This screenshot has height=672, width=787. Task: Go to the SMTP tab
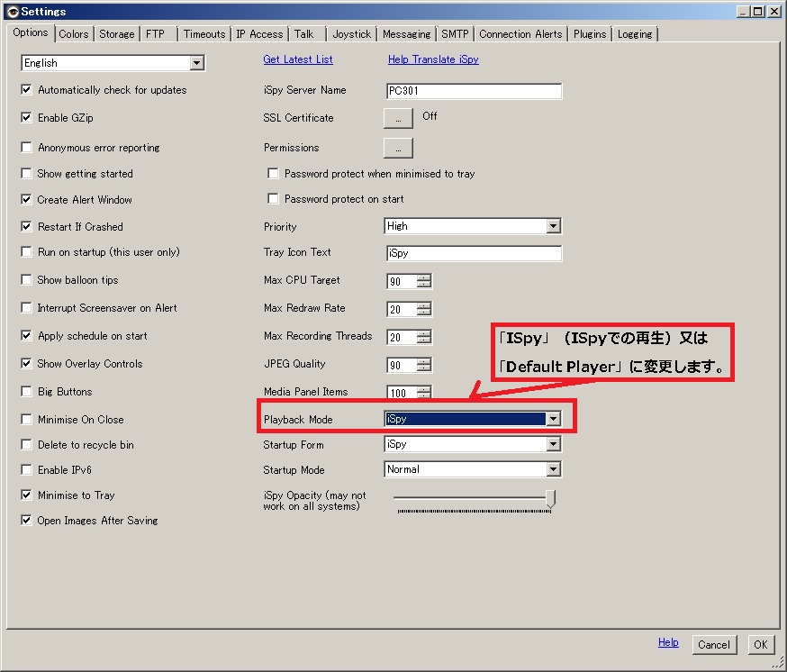[x=456, y=34]
